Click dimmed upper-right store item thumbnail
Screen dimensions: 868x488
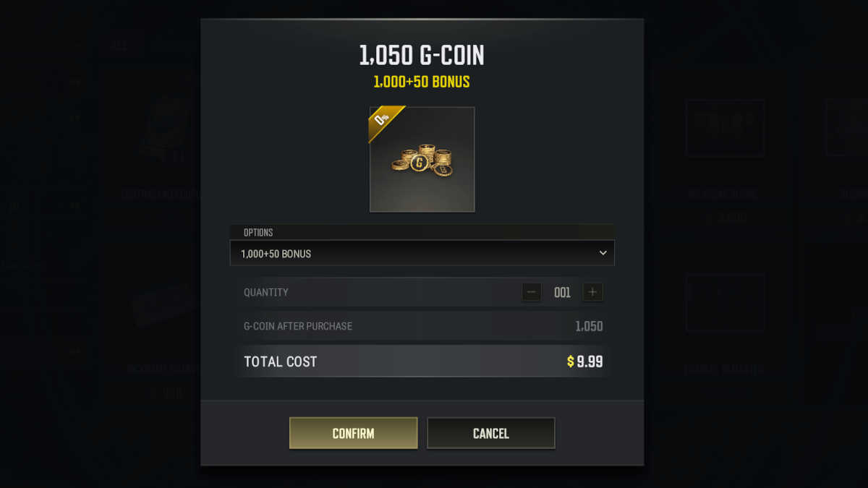(x=726, y=128)
